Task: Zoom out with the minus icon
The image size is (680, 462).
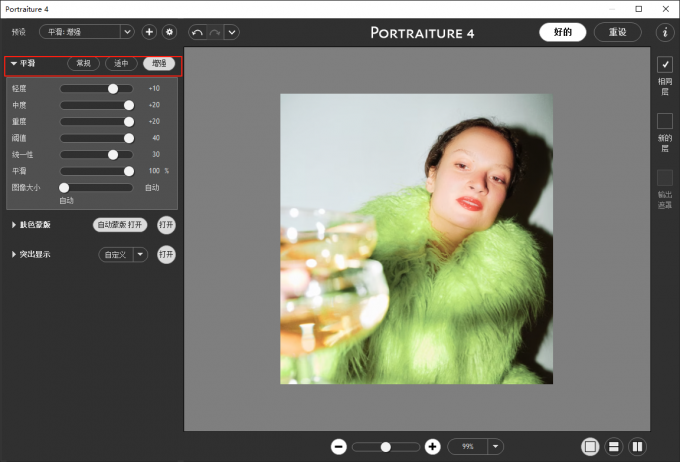Action: click(339, 447)
